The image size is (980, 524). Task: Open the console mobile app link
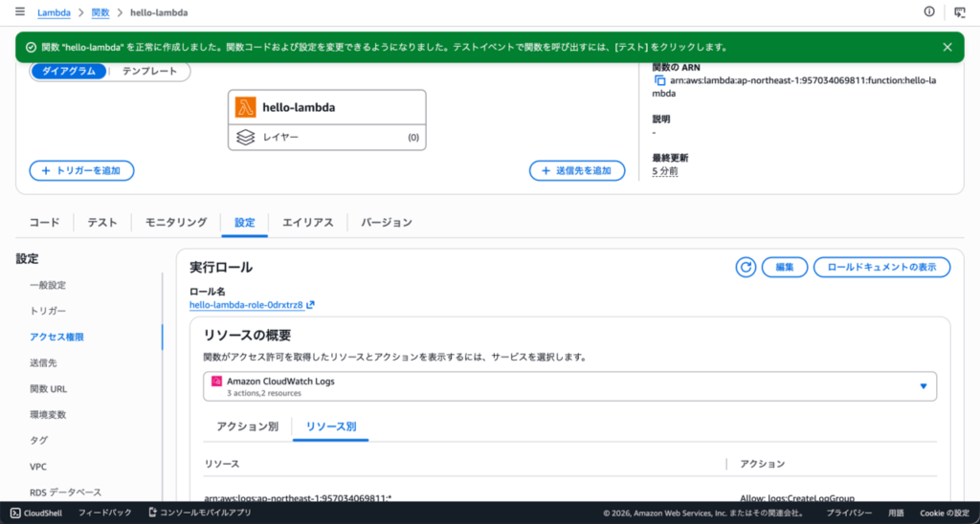199,513
